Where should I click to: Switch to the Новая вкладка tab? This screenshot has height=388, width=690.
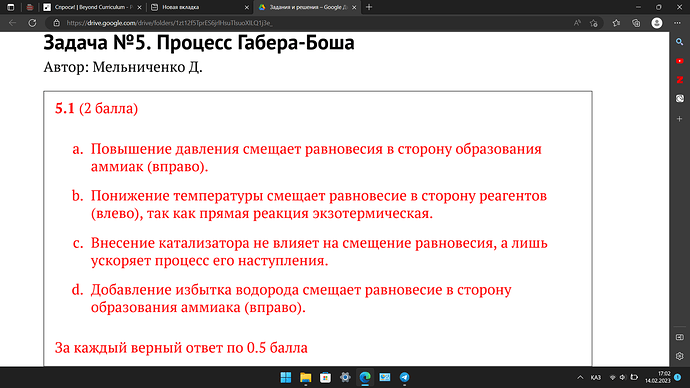[199, 7]
